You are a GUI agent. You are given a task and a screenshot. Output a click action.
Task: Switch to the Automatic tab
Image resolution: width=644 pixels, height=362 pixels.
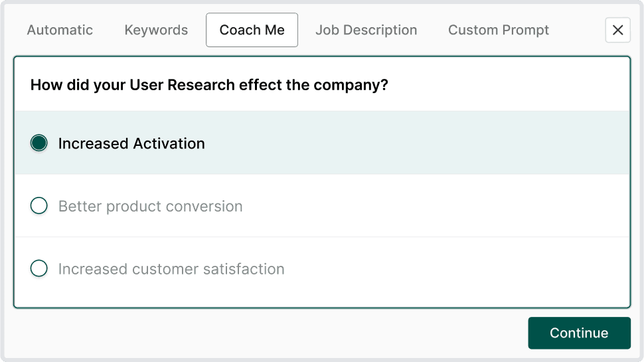click(60, 30)
